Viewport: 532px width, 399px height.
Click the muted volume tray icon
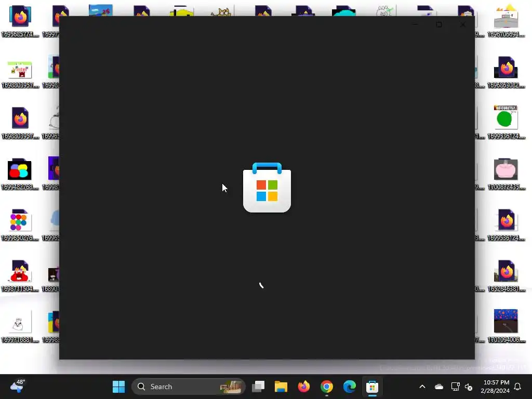[x=469, y=387]
